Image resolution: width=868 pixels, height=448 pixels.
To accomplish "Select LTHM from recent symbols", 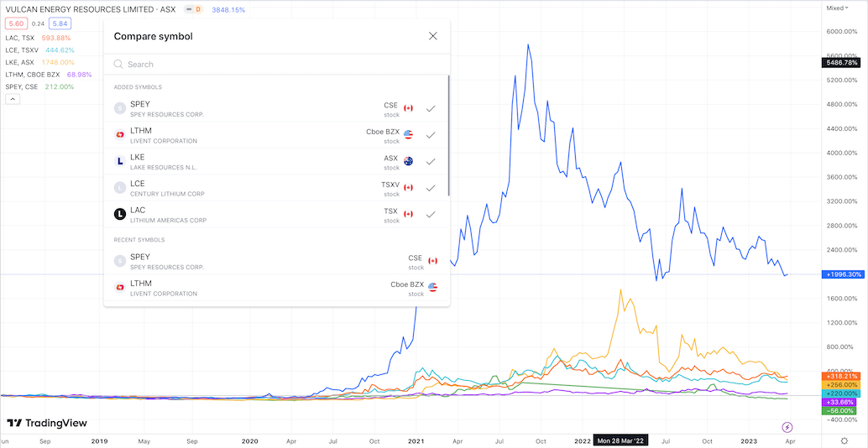I will click(275, 289).
